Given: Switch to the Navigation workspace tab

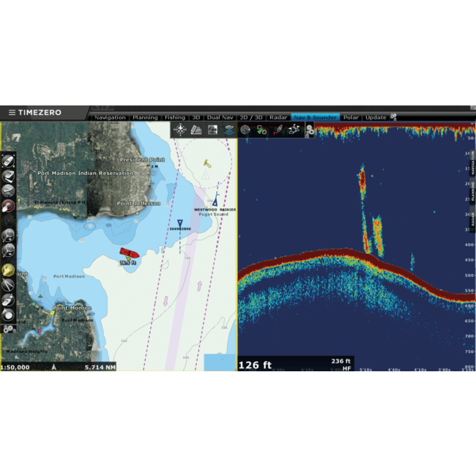Looking at the screenshot, I should [x=110, y=117].
